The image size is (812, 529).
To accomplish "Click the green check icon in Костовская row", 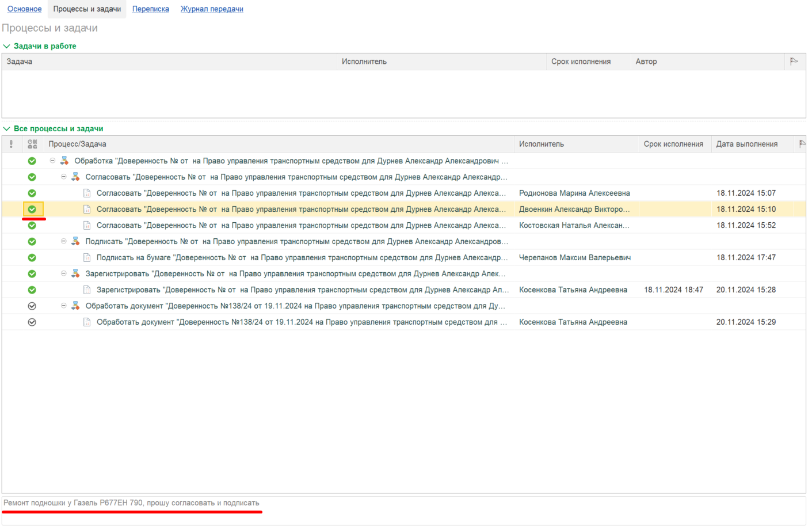I will (x=32, y=226).
